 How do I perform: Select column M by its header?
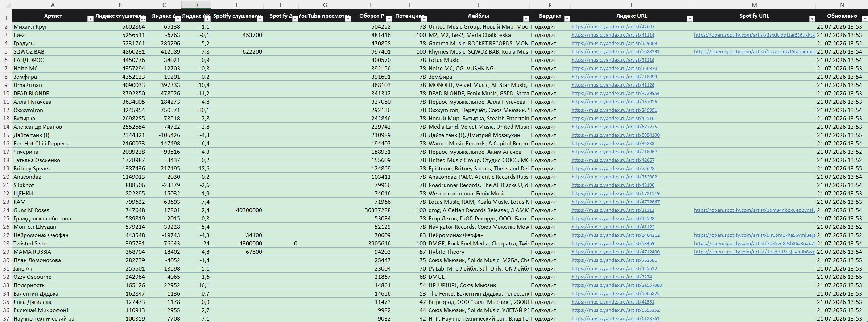click(x=754, y=5)
